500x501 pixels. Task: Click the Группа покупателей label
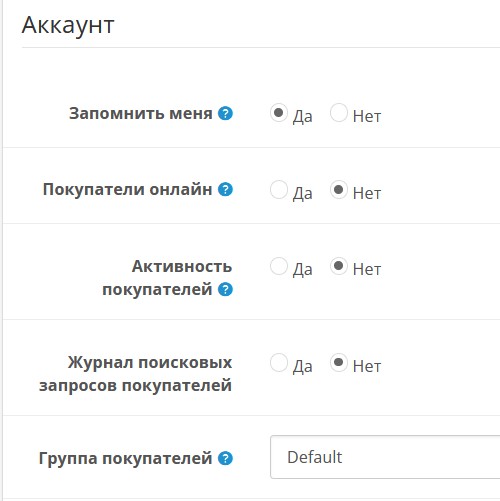click(x=125, y=458)
